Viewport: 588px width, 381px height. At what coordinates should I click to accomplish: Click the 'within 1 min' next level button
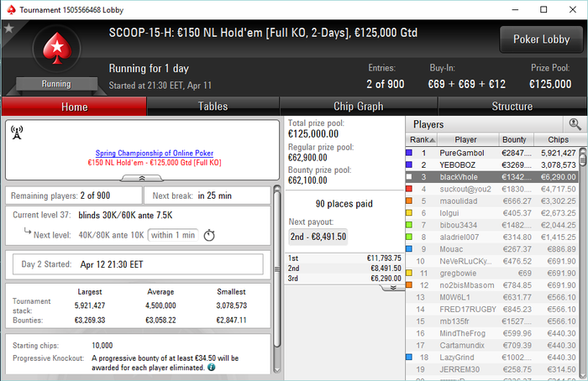[x=173, y=235]
